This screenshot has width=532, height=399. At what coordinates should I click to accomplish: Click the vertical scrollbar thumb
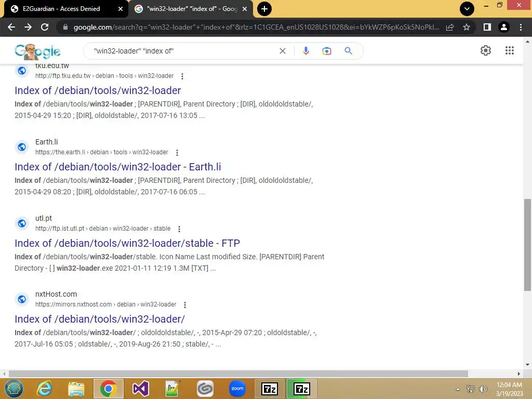pos(527,245)
